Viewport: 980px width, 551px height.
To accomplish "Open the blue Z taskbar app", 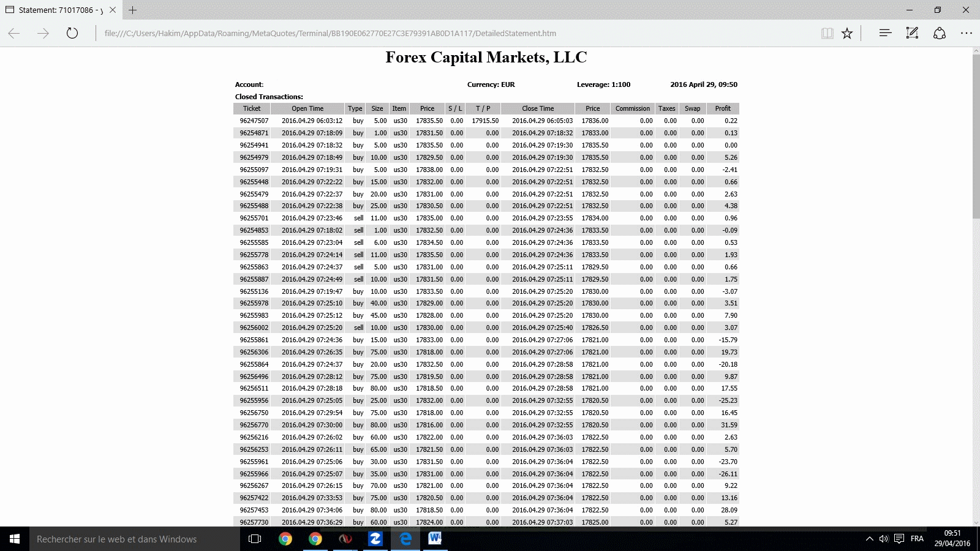I will click(x=375, y=539).
